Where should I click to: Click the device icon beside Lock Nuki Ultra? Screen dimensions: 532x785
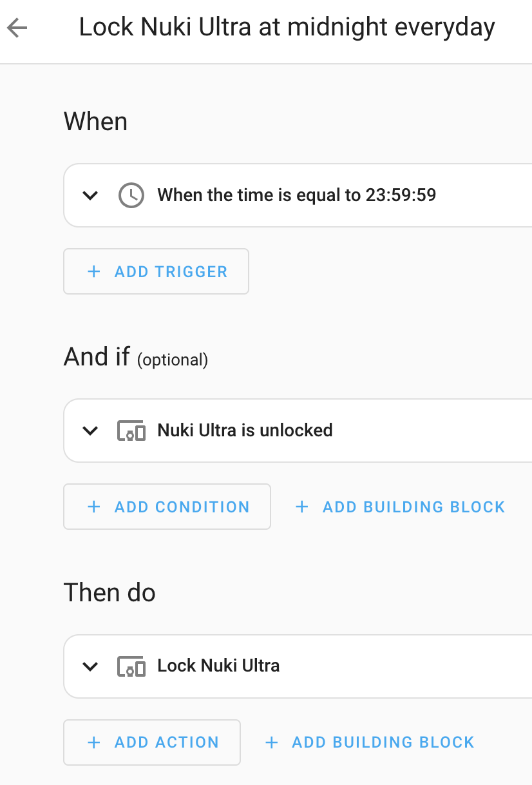point(131,666)
